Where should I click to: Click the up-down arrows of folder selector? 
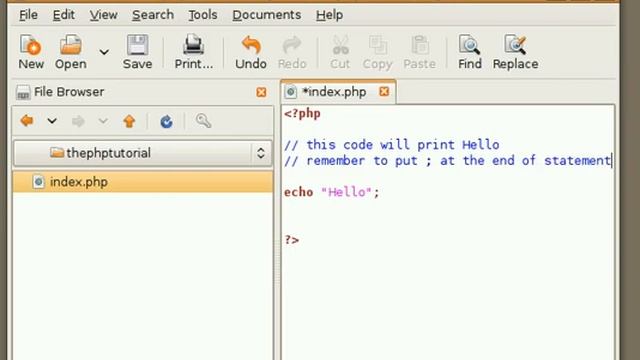(x=261, y=153)
